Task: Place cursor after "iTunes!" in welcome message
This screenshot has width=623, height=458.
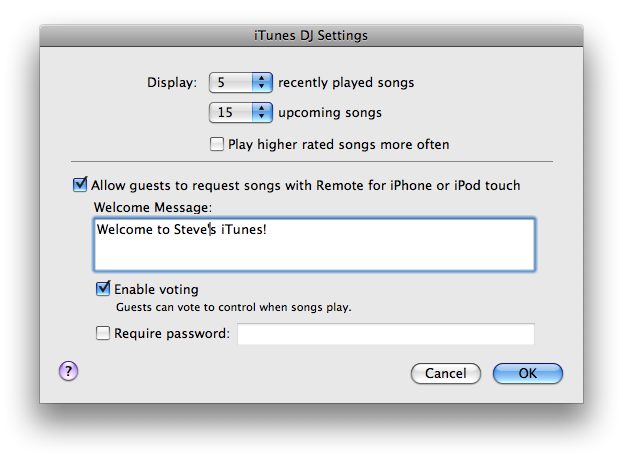Action: click(x=267, y=230)
